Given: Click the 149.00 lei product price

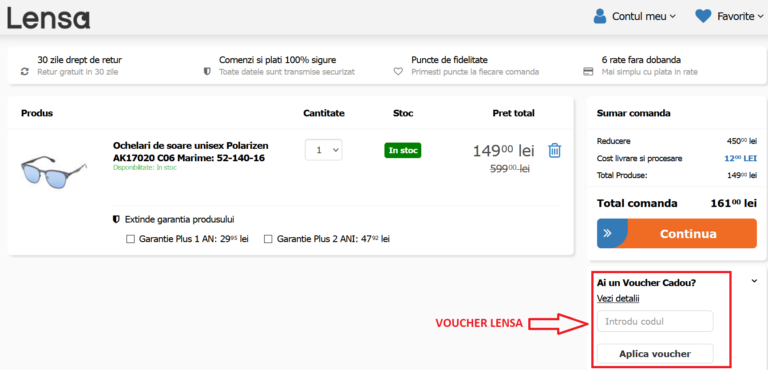Looking at the screenshot, I should pyautogui.click(x=504, y=150).
